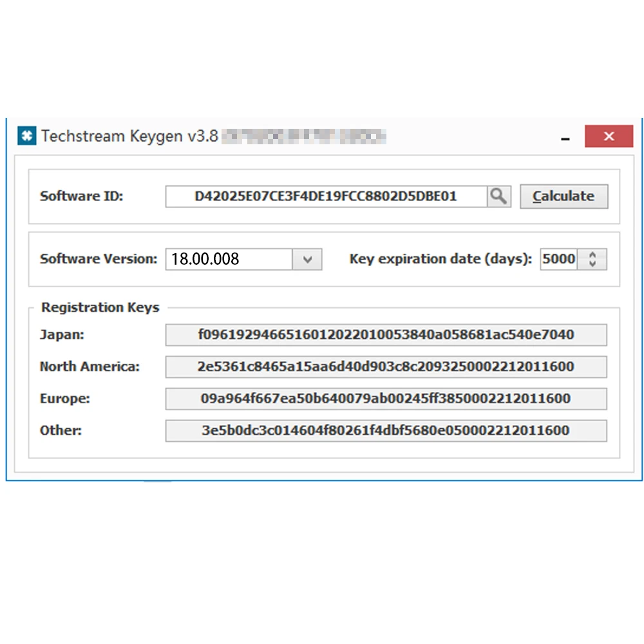Click the Japan registration key field
Viewport: 644px width, 644px height.
click(x=386, y=335)
